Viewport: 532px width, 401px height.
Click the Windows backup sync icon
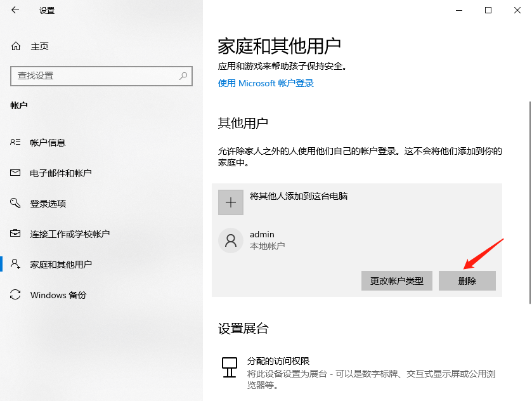coord(14,294)
